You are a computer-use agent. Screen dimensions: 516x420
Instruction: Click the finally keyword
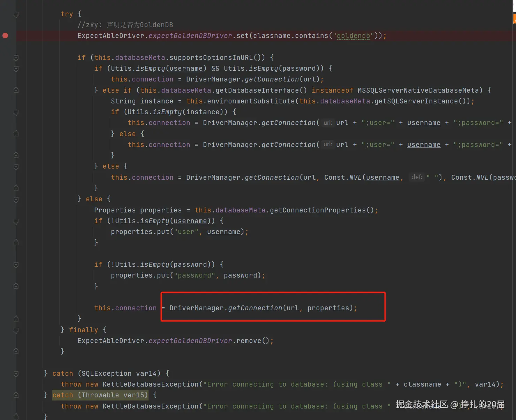click(x=83, y=330)
